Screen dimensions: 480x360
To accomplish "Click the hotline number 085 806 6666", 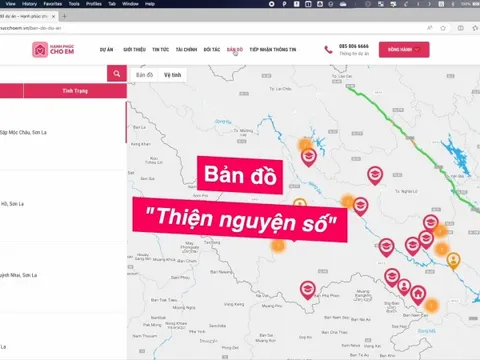I will [x=354, y=46].
